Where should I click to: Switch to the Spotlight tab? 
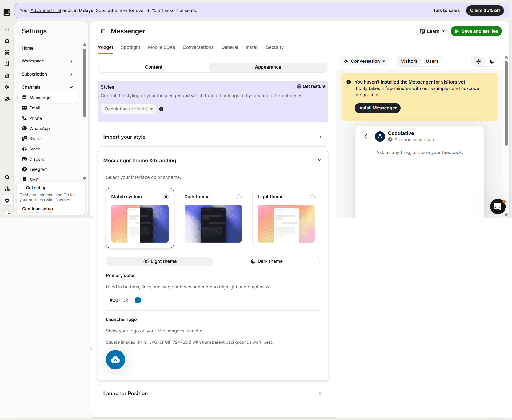tap(130, 47)
